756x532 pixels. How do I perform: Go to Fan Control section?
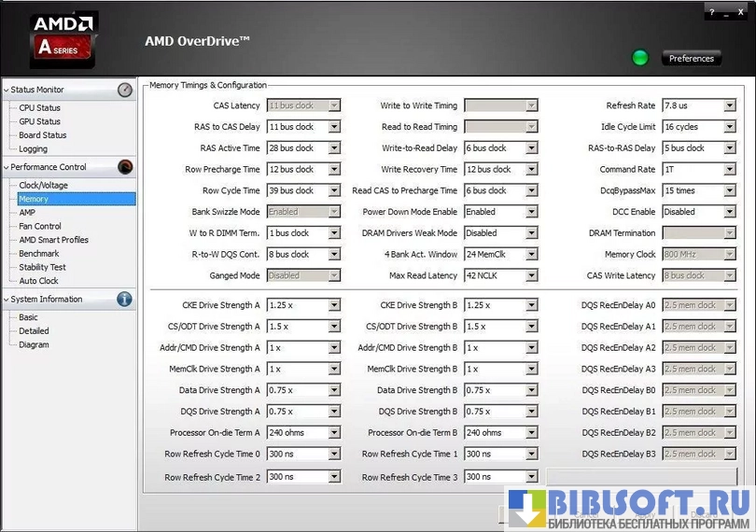pos(40,226)
